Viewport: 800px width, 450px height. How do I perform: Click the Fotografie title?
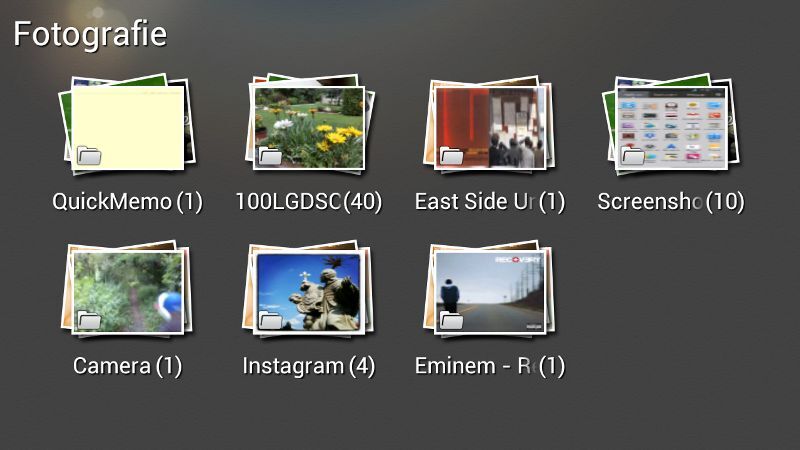coord(90,35)
